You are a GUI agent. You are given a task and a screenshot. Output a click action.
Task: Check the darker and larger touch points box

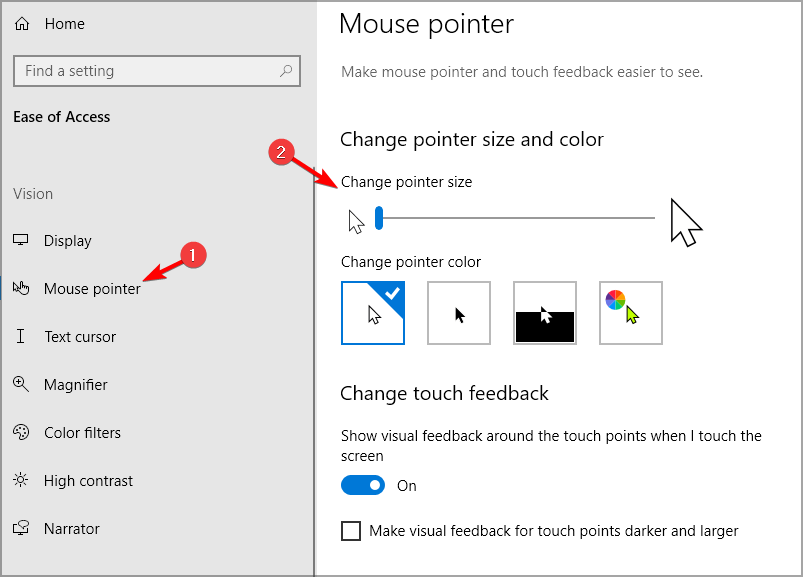tap(351, 531)
